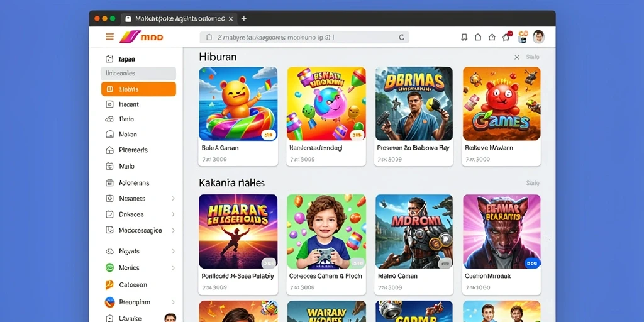Image resolution: width=644 pixels, height=322 pixels.
Task: Click the sidebar search field below zapan
Action: coord(138,74)
